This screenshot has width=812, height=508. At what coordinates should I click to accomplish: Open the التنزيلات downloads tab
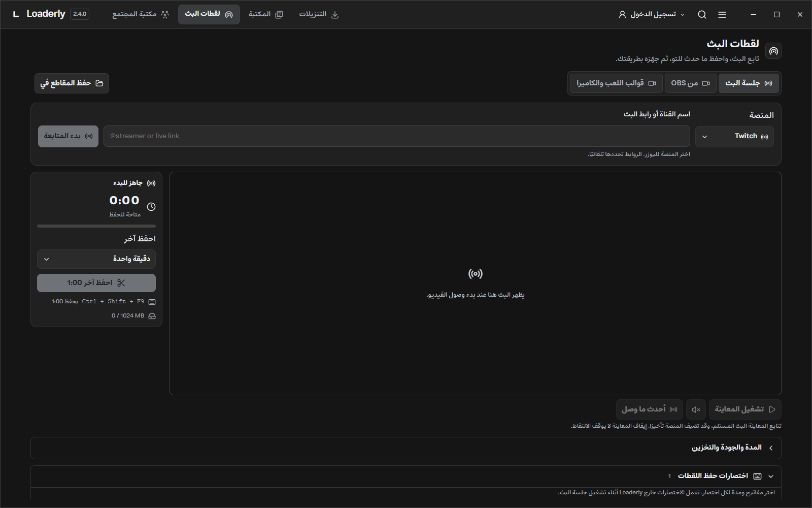pos(319,14)
